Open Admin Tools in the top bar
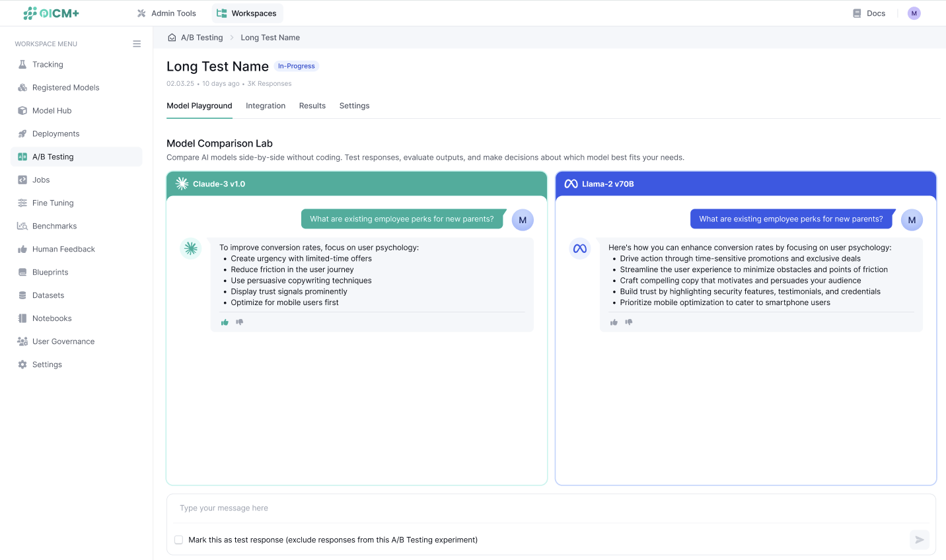946x560 pixels. [x=166, y=13]
